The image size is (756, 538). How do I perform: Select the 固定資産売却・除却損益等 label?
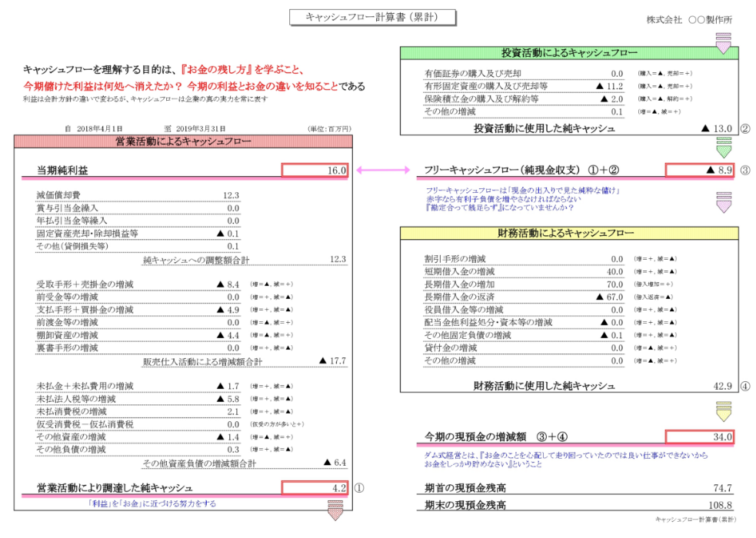[87, 234]
